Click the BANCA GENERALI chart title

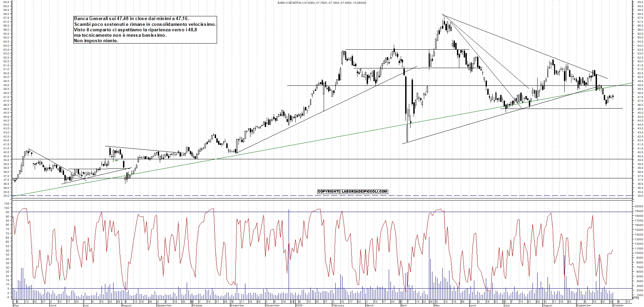click(x=322, y=3)
